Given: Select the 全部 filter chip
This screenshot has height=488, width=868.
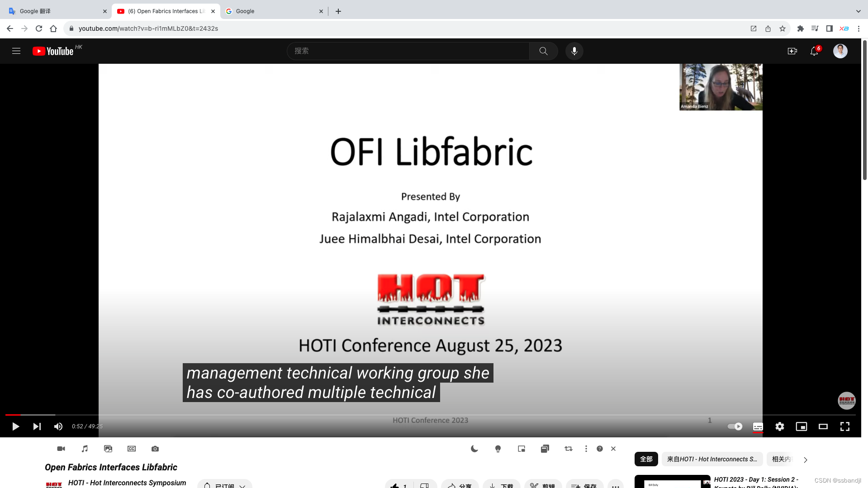Looking at the screenshot, I should 646,459.
